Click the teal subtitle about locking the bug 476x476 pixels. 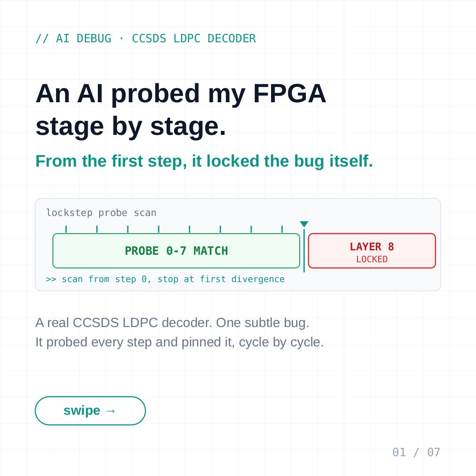pos(204,161)
